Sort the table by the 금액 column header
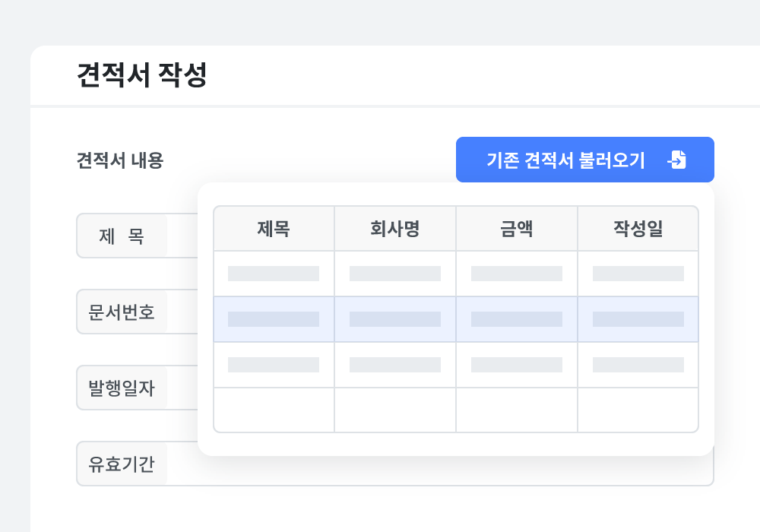 pyautogui.click(x=517, y=228)
